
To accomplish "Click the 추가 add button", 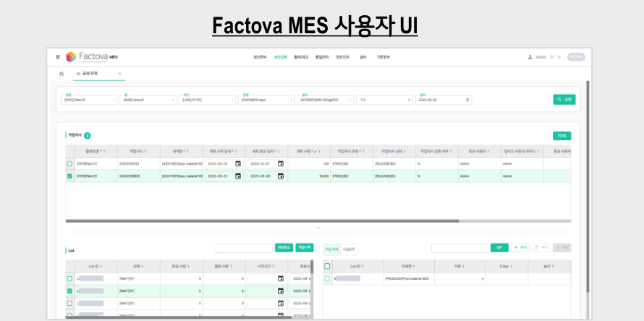I will click(520, 247).
